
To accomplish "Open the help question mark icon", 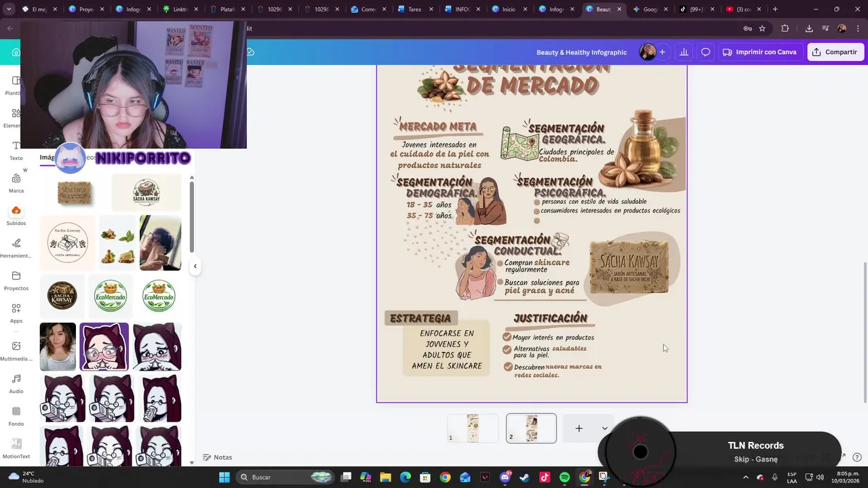I will click(857, 457).
